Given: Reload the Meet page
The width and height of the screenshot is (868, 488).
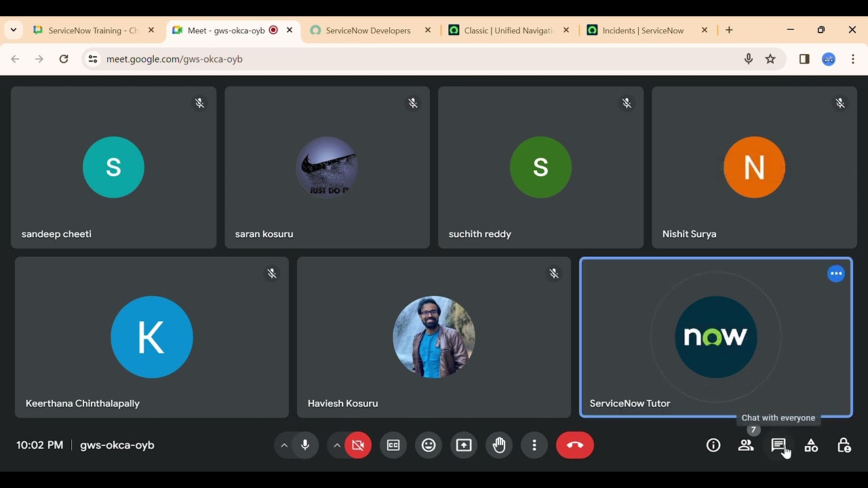Looking at the screenshot, I should [x=64, y=59].
